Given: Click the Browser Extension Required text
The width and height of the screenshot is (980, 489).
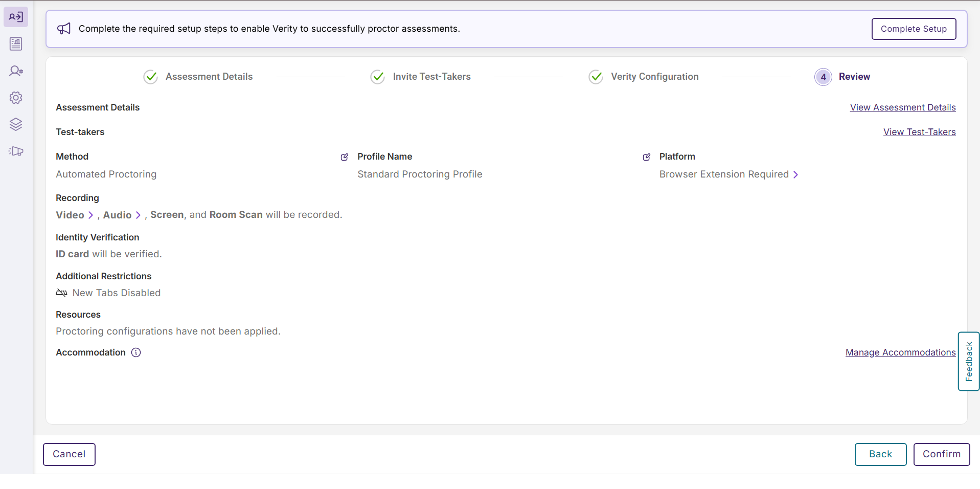Looking at the screenshot, I should pos(724,174).
